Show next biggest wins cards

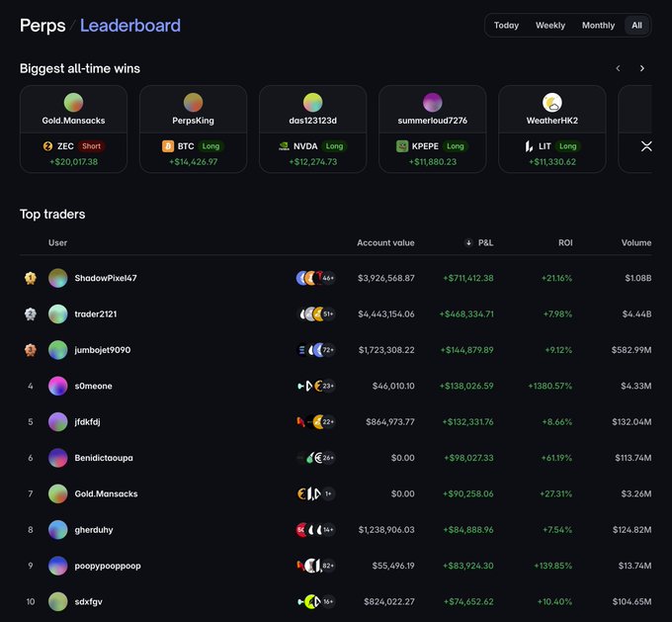(x=641, y=68)
